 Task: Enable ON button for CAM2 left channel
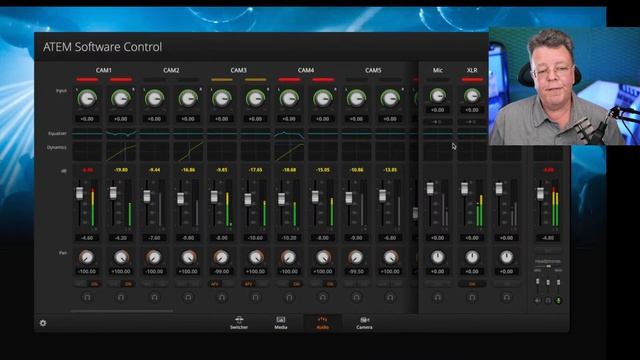click(x=162, y=284)
